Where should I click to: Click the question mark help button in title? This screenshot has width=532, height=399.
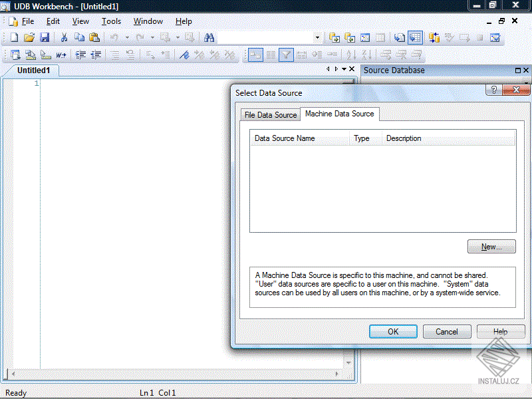(494, 90)
